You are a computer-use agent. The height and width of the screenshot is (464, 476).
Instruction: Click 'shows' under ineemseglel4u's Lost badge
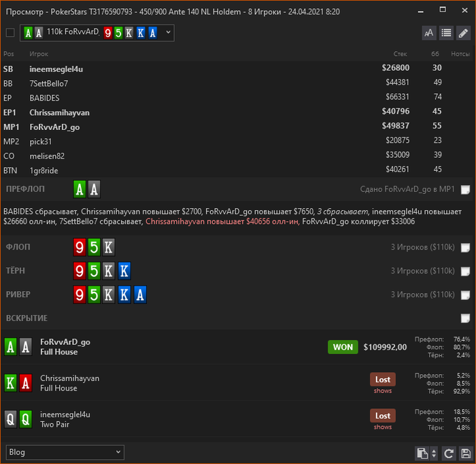[x=382, y=427]
